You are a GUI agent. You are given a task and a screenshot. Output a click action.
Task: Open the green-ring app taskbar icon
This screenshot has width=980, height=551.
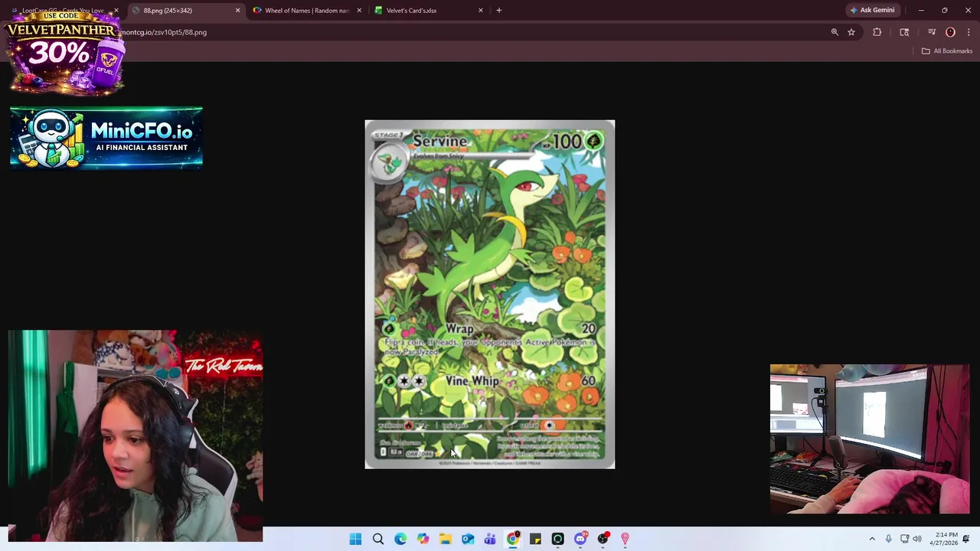557,539
